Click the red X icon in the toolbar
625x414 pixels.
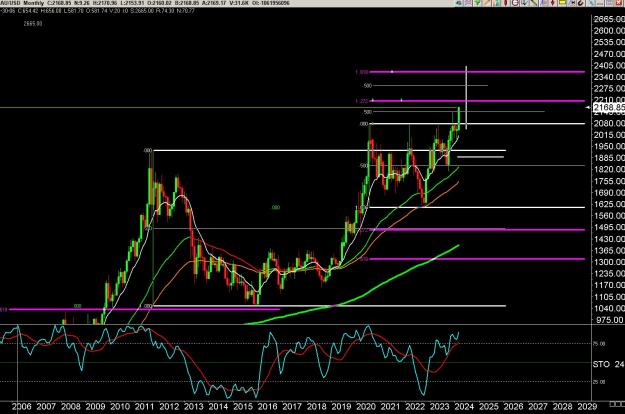tap(619, 3)
